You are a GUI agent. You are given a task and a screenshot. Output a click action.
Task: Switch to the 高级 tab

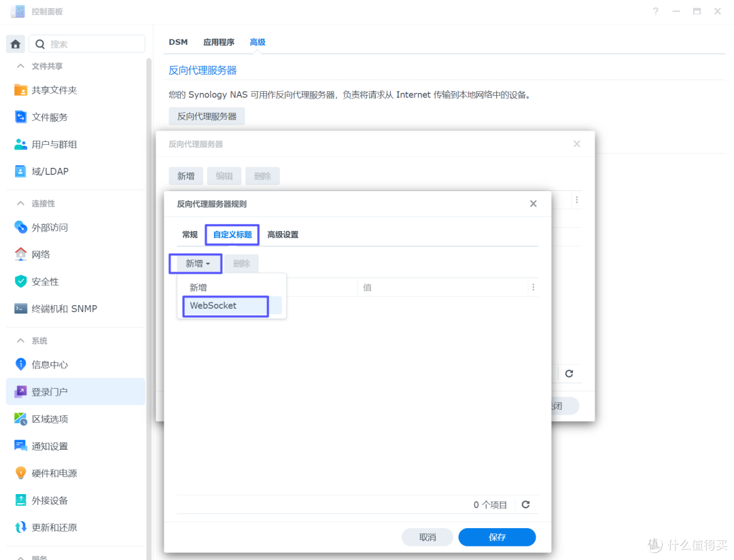(x=258, y=42)
